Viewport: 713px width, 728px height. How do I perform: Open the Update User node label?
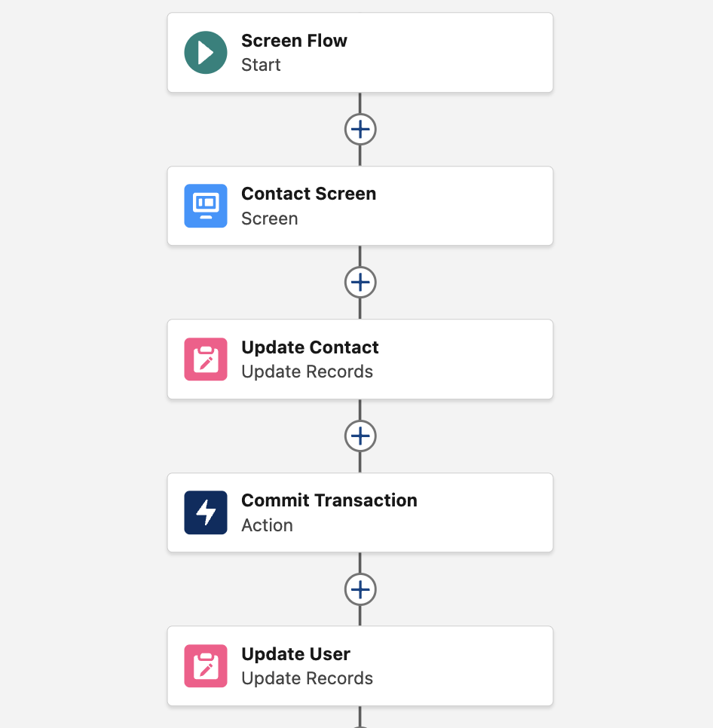pos(295,654)
